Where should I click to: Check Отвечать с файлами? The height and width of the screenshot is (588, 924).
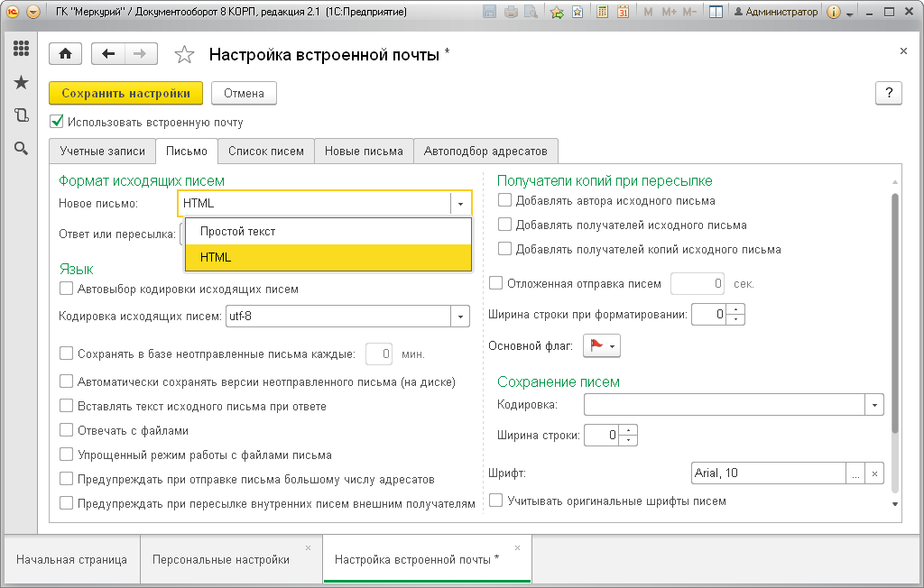click(x=66, y=429)
